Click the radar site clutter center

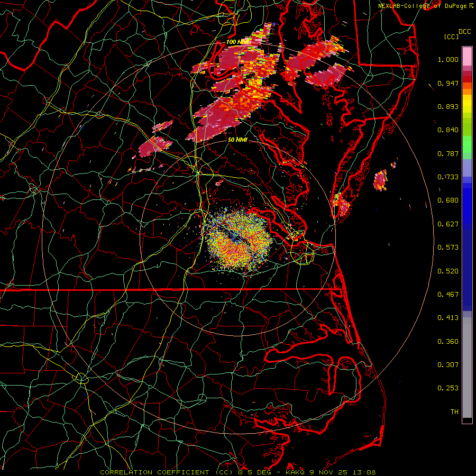[239, 239]
